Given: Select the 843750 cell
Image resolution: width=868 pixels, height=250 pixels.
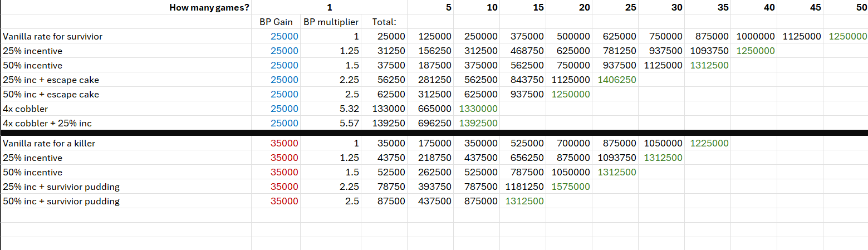Looking at the screenshot, I should (x=523, y=80).
